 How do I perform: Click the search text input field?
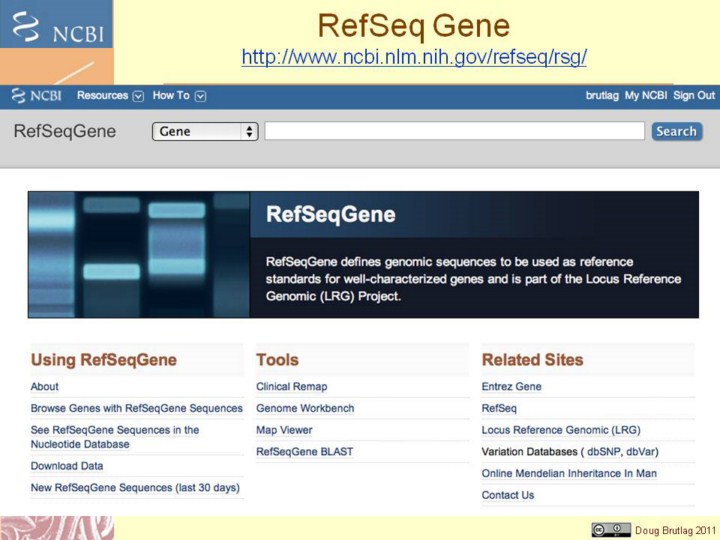[454, 131]
